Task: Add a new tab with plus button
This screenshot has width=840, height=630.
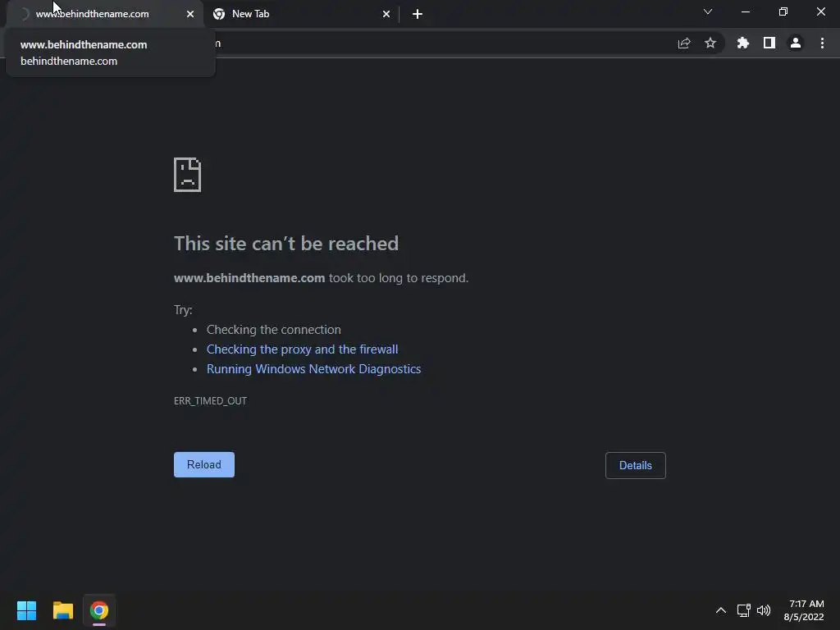Action: tap(418, 14)
